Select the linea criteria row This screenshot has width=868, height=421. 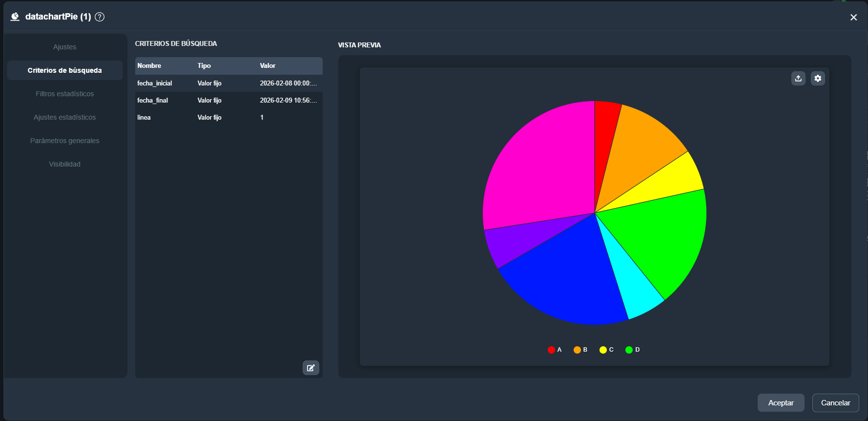(x=228, y=118)
